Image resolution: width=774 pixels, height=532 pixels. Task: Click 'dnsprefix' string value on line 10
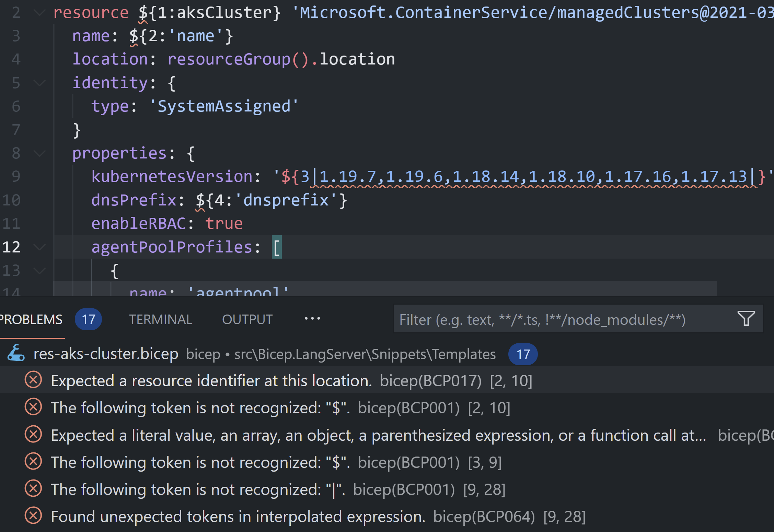[286, 200]
